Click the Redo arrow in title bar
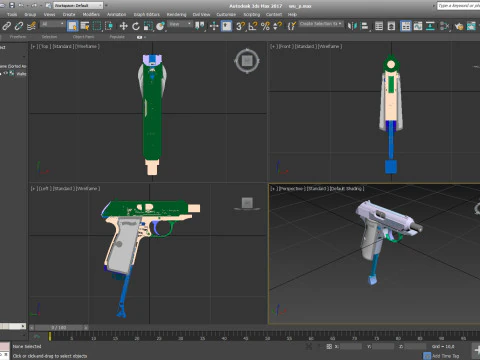The height and width of the screenshot is (360, 480). click(35, 5)
